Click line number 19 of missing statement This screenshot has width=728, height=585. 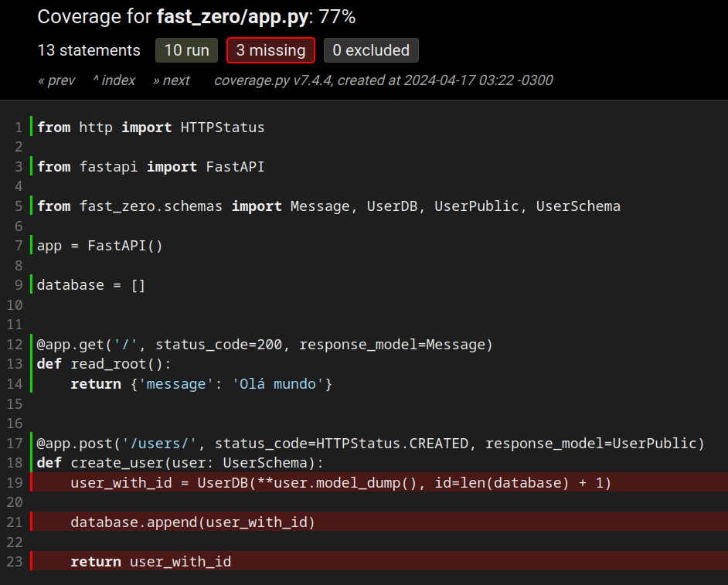(x=15, y=482)
